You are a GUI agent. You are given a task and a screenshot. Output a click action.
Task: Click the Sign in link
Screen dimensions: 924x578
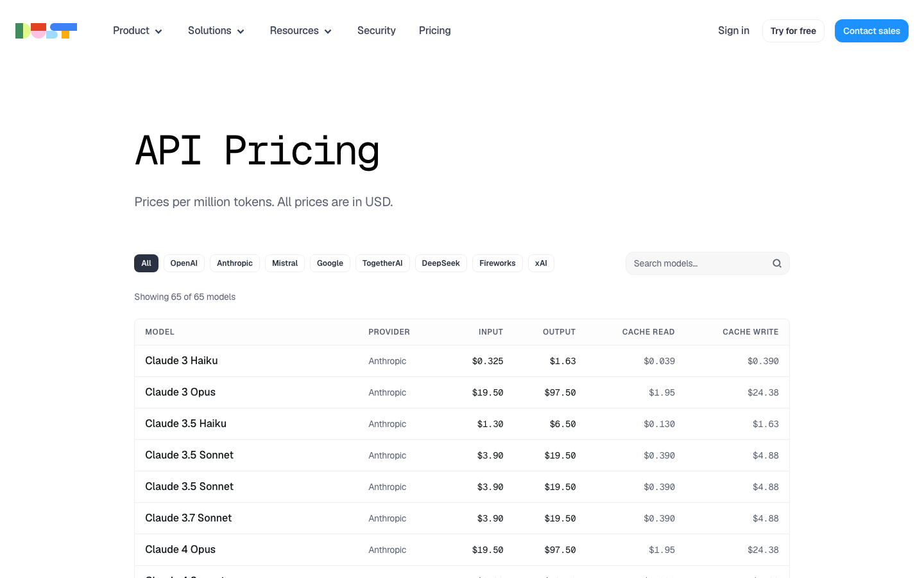click(x=733, y=31)
